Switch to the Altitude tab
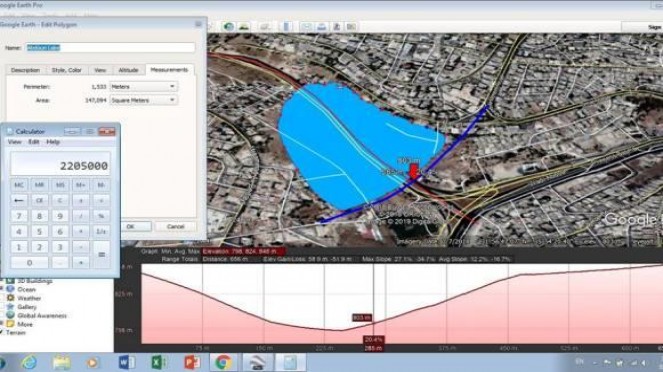 coord(128,70)
